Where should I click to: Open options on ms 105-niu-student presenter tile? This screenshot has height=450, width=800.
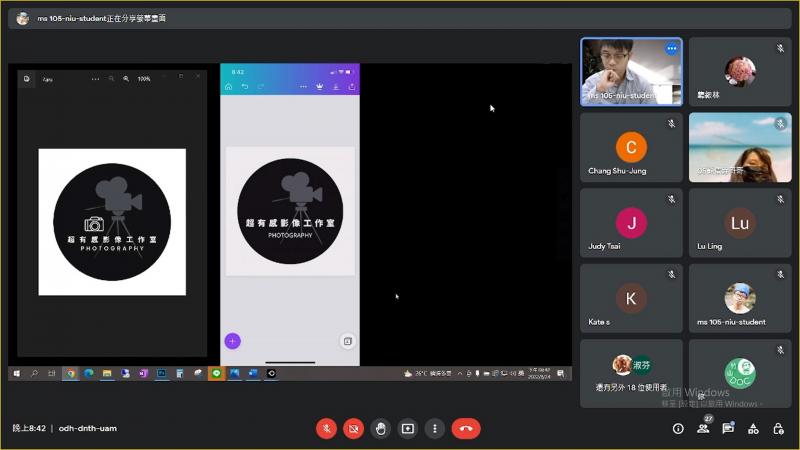[x=671, y=48]
